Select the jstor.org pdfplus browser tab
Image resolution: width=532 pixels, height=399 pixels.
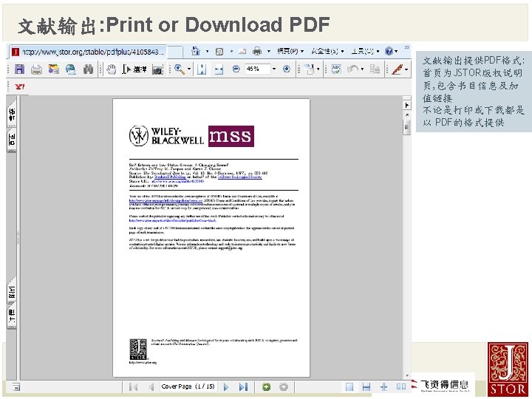[88, 52]
